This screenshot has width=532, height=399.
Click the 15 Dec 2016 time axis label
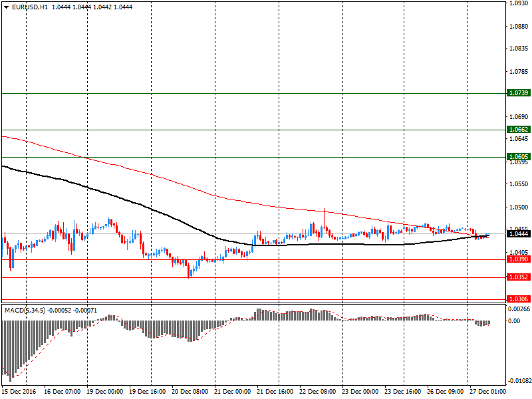19,392
